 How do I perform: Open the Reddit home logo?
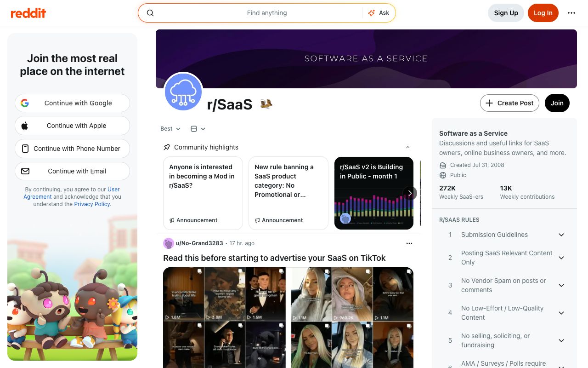click(x=28, y=13)
